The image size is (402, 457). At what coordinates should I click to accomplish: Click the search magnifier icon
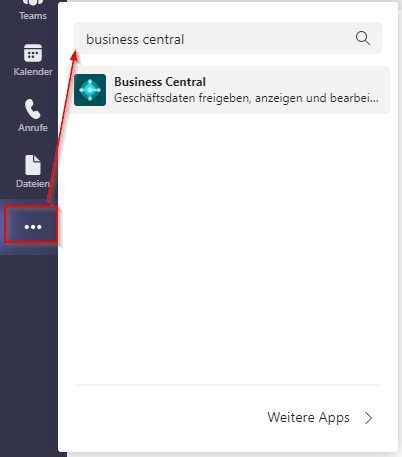[x=363, y=38]
